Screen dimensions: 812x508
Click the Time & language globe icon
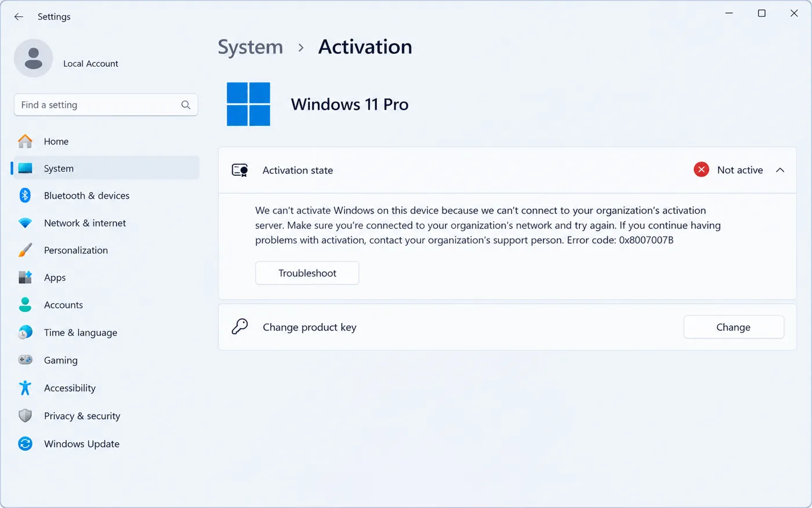pyautogui.click(x=25, y=332)
